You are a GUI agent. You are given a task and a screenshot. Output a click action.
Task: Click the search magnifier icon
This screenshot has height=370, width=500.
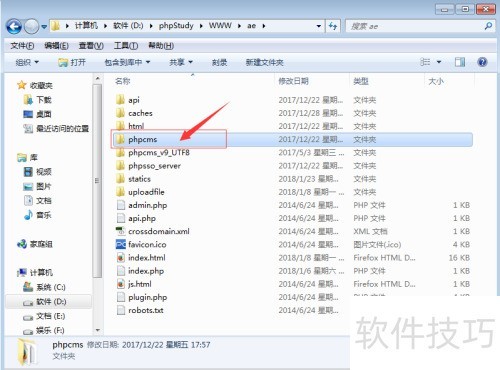pos(488,26)
